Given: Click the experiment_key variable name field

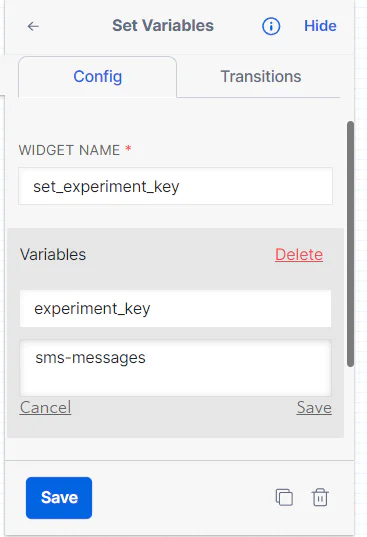Looking at the screenshot, I should pyautogui.click(x=175, y=309).
